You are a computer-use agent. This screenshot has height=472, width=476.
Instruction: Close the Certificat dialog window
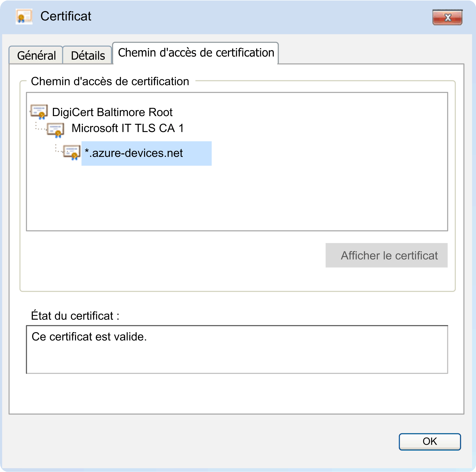[447, 17]
